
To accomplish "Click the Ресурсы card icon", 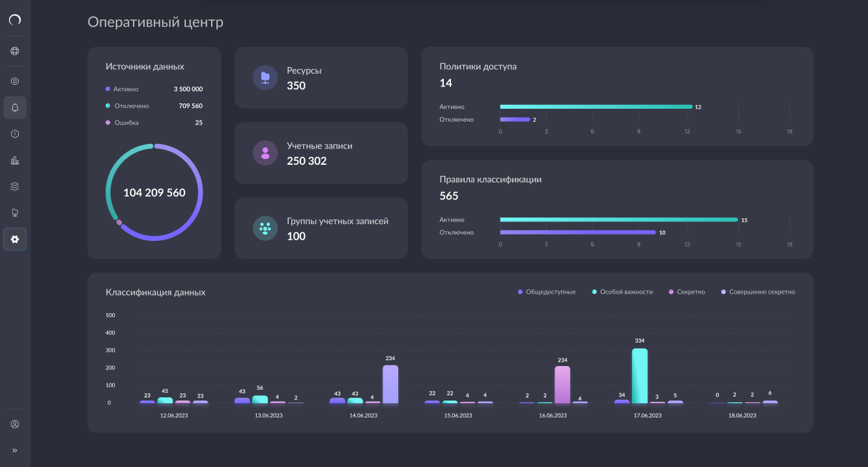I will [x=265, y=78].
